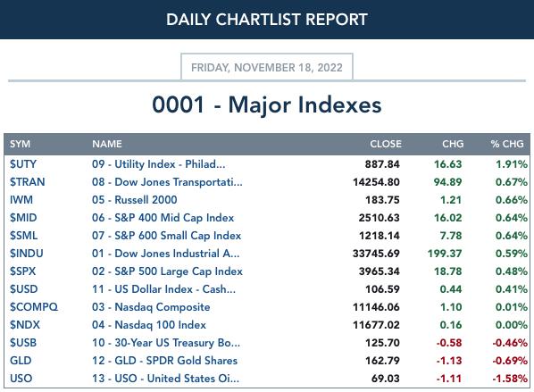
Task: Sort by the CHG column header
Action: pos(453,144)
